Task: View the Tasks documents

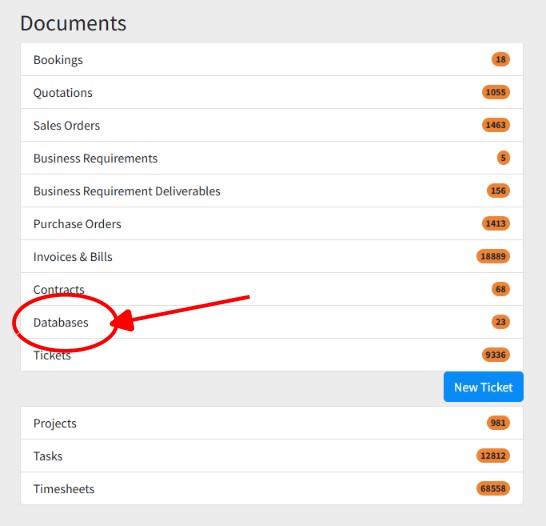Action: click(272, 456)
